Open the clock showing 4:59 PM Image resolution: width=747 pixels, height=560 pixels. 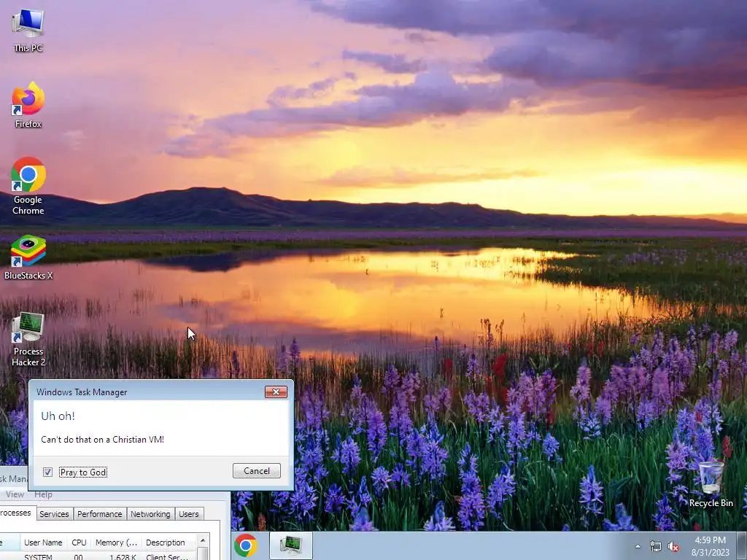click(x=710, y=546)
